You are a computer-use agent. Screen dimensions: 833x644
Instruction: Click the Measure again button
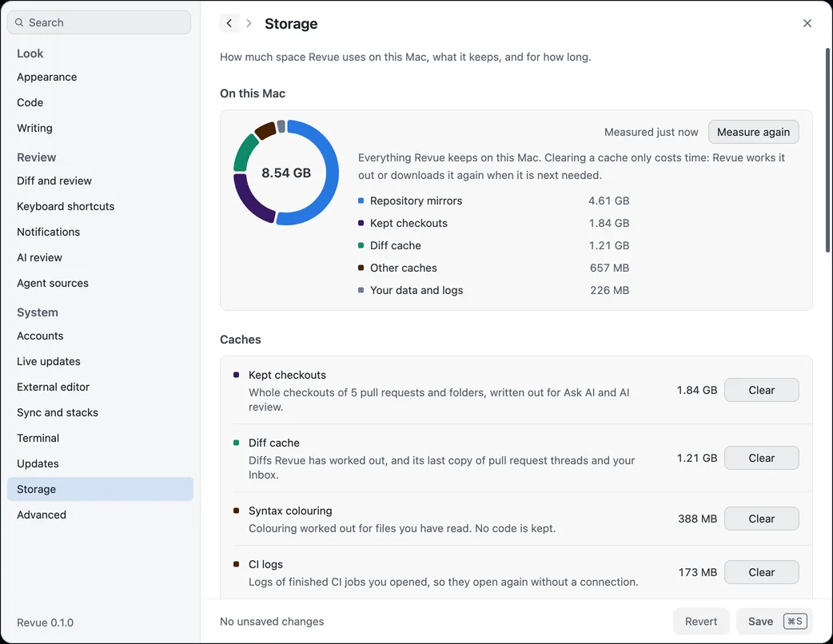(753, 132)
